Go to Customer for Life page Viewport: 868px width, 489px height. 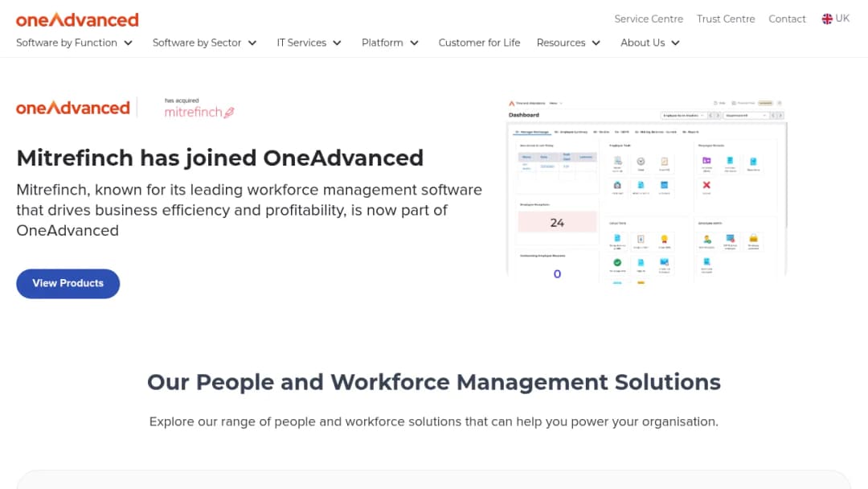[479, 43]
